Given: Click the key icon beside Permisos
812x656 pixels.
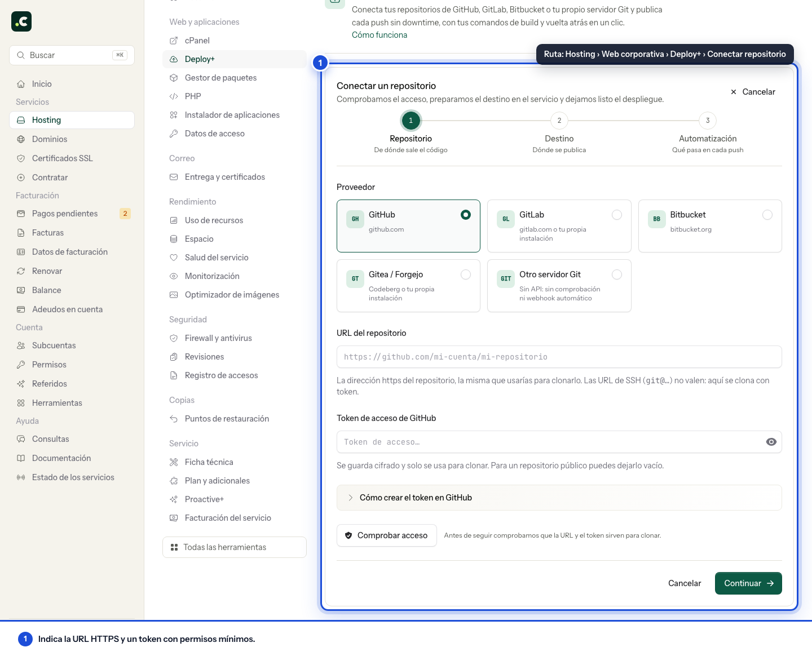Looking at the screenshot, I should [x=21, y=365].
